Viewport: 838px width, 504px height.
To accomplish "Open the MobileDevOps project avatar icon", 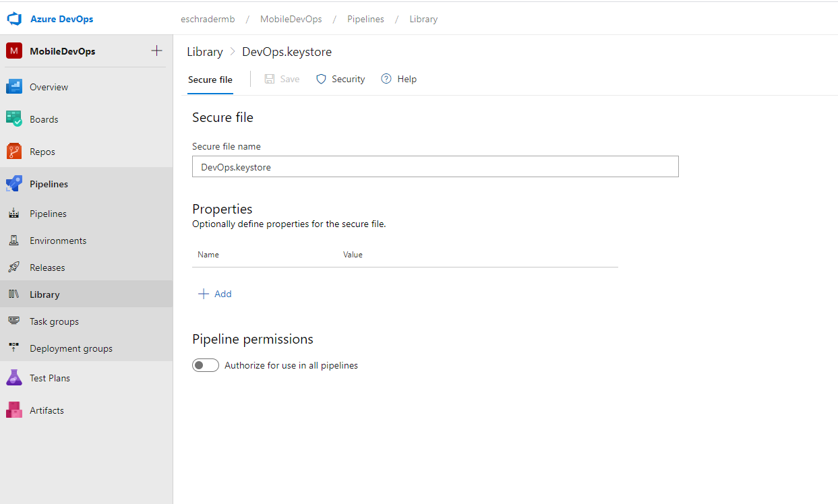I will click(14, 51).
